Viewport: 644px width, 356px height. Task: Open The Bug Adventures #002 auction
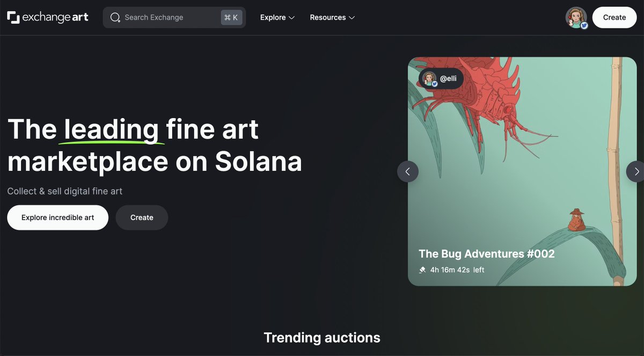click(x=487, y=253)
